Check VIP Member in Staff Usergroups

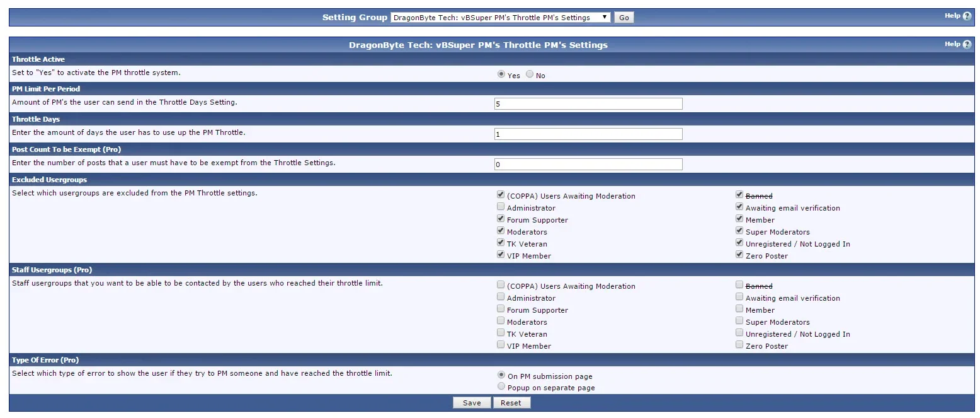pyautogui.click(x=501, y=345)
